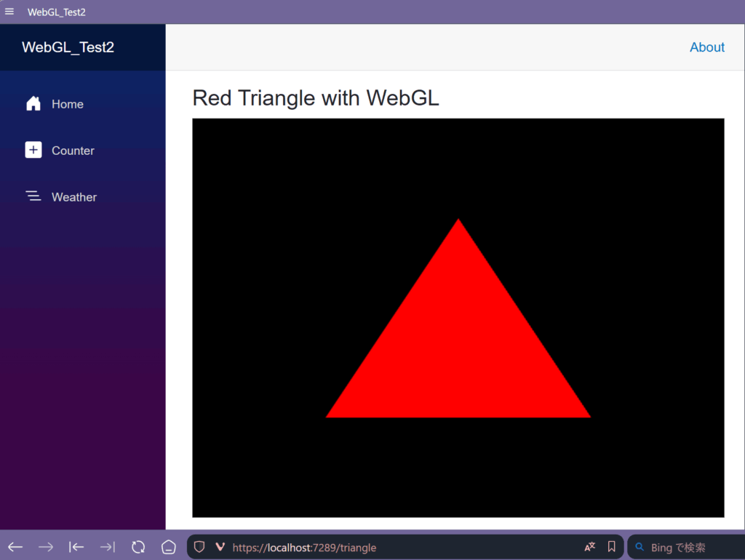Viewport: 745px width, 560px height.
Task: Click the Counter plus icon in sidebar
Action: pyautogui.click(x=33, y=151)
